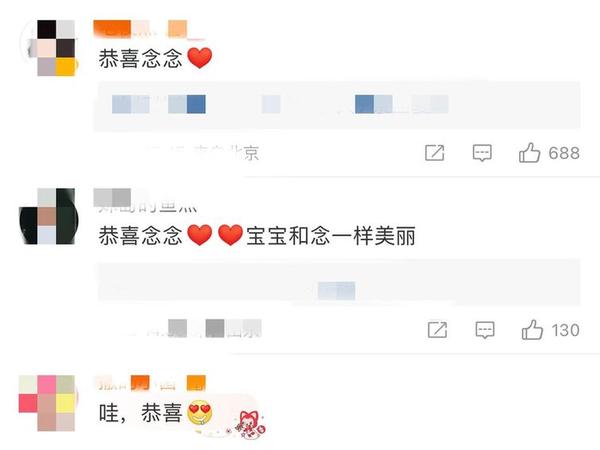Open the reply bubble icon beside 688 likes
The image size is (600, 450).
(482, 153)
